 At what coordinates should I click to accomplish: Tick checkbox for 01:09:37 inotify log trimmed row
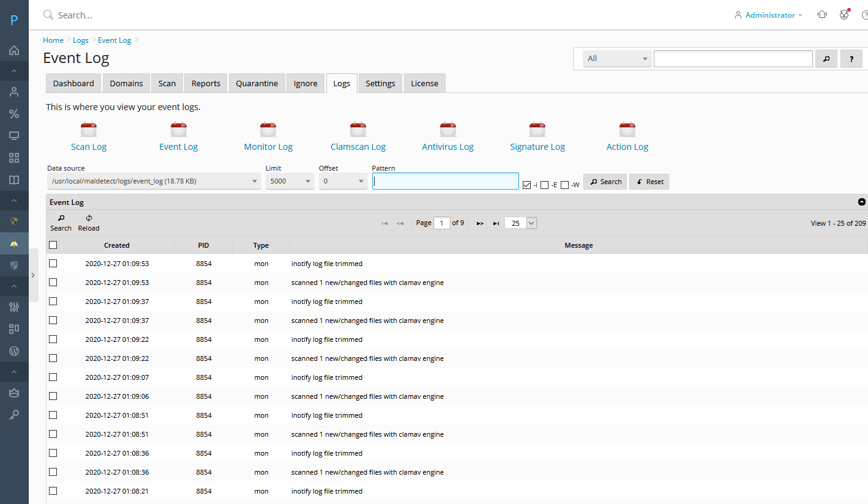click(x=53, y=301)
